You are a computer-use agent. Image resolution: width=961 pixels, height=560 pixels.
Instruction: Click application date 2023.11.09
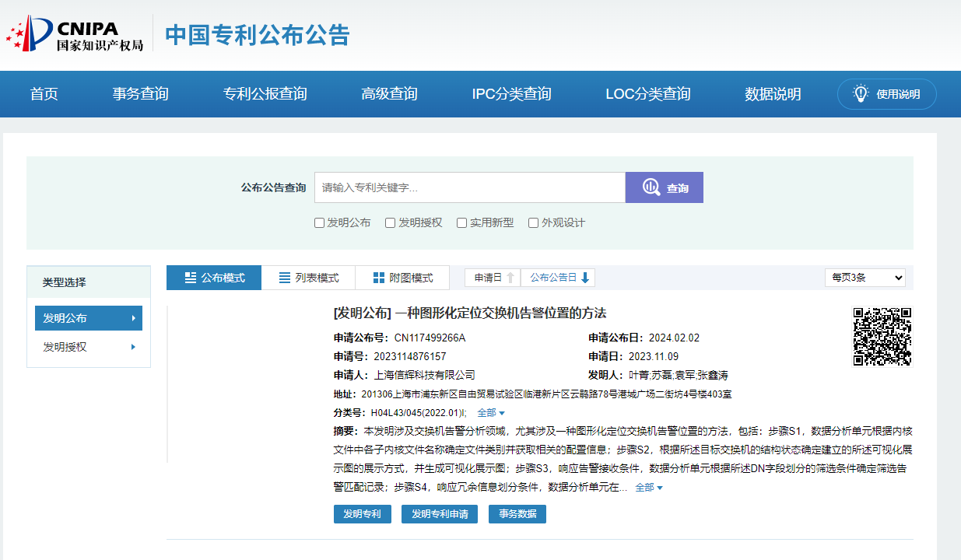(653, 356)
